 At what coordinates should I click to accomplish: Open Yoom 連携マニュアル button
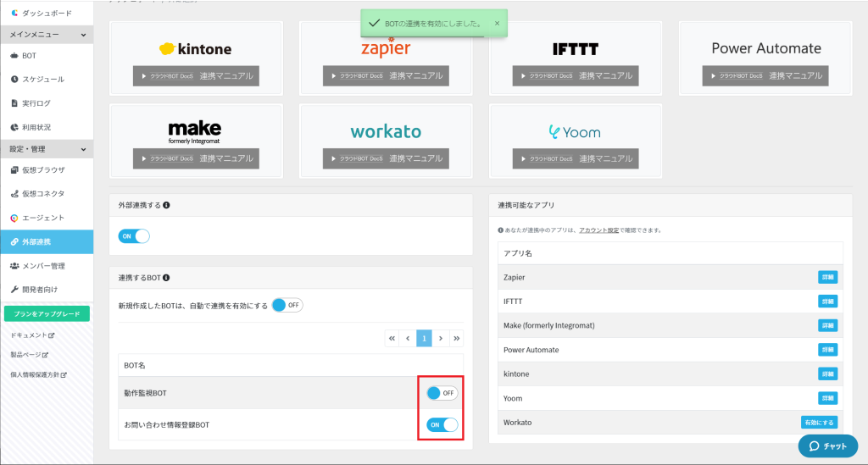[576, 158]
